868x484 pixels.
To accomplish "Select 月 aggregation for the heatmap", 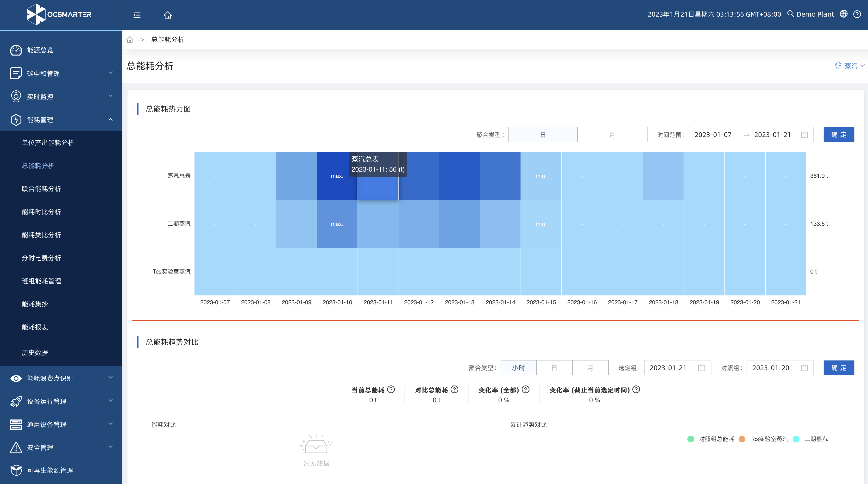I will tap(612, 135).
